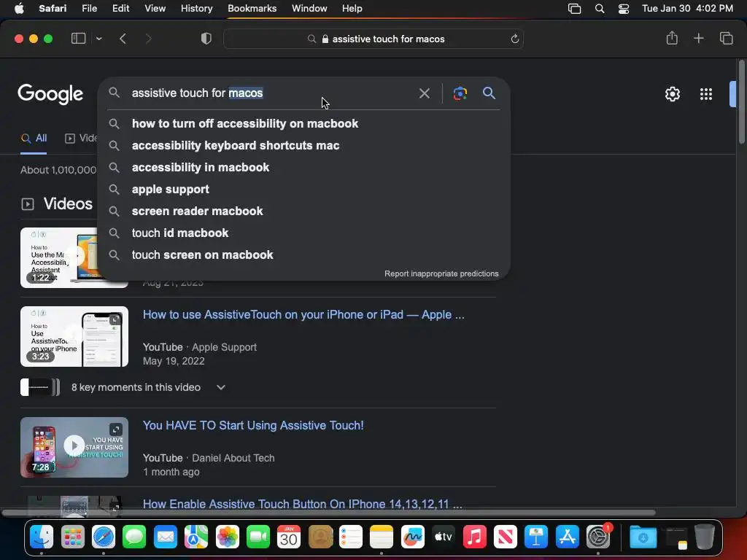Open Stage Manager menu bar icon

coord(575,9)
